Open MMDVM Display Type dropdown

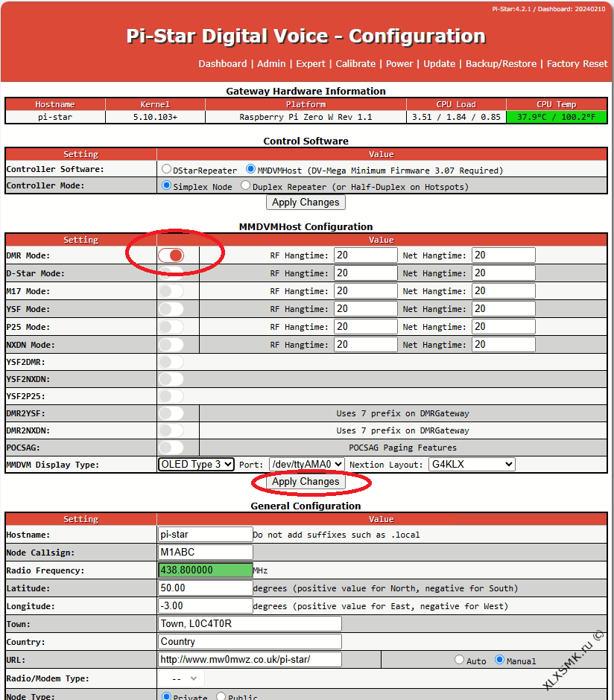pyautogui.click(x=196, y=464)
